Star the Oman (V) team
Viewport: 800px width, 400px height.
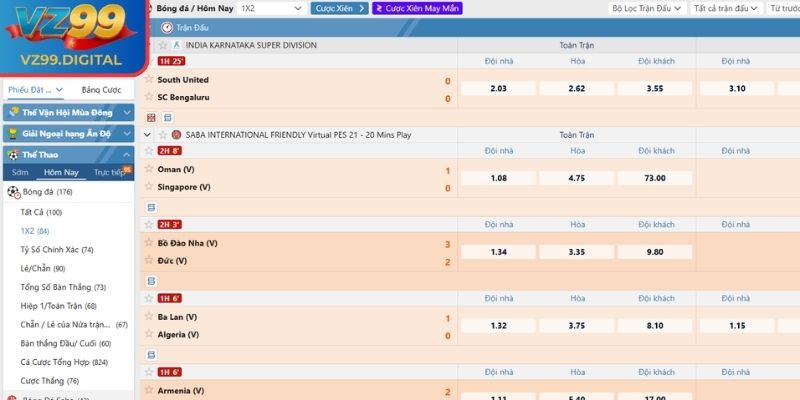149,169
